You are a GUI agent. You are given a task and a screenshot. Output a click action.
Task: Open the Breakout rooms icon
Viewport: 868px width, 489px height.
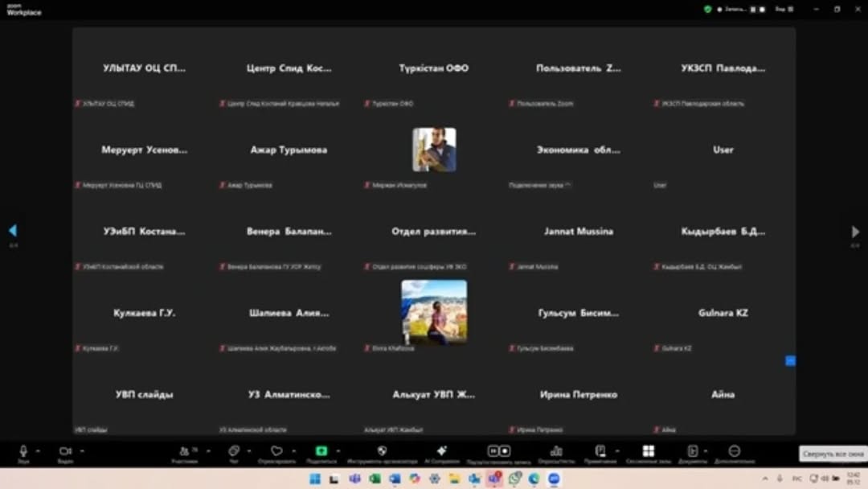point(648,451)
